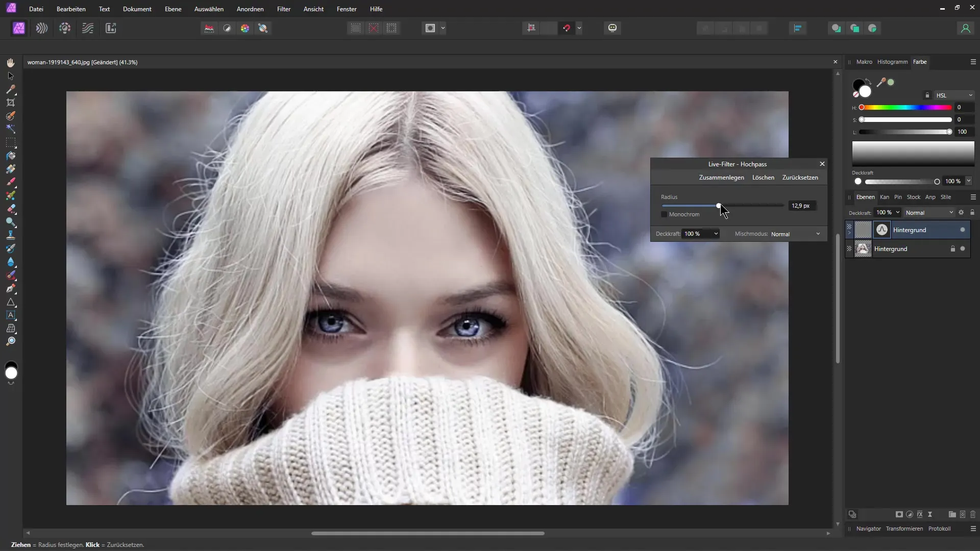Switch to the Protokoll tab
This screenshot has height=551, width=980.
coord(939,529)
